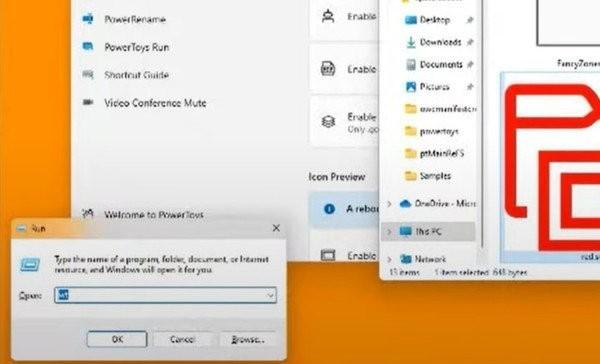The width and height of the screenshot is (600, 364).
Task: Click the Downloads arrow icon
Action: click(x=411, y=42)
